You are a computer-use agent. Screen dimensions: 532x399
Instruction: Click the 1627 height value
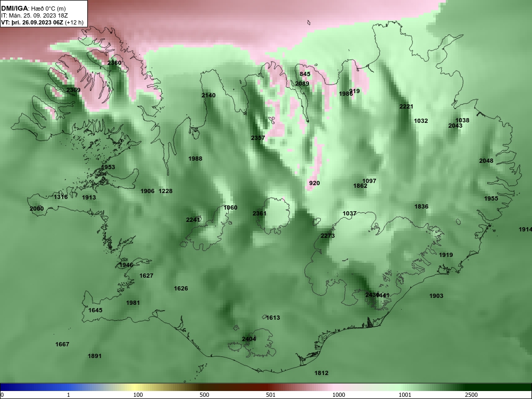pyautogui.click(x=146, y=276)
